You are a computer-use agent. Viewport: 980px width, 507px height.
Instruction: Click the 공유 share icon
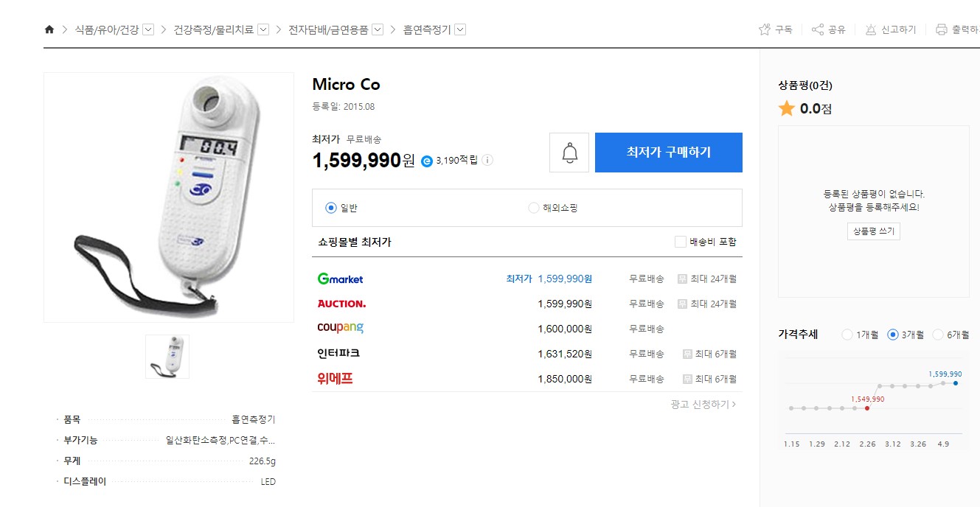(x=818, y=29)
